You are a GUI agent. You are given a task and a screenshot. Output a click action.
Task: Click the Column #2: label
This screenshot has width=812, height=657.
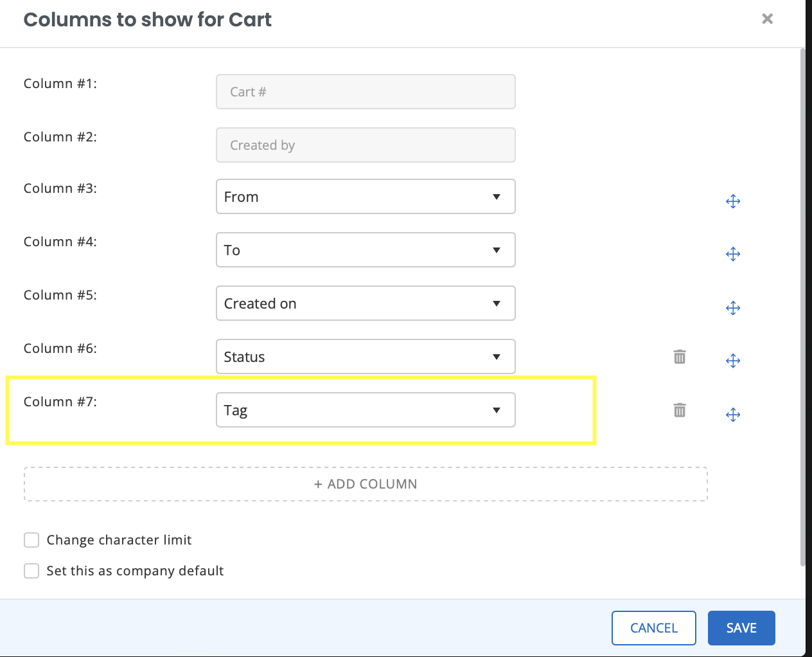point(60,137)
